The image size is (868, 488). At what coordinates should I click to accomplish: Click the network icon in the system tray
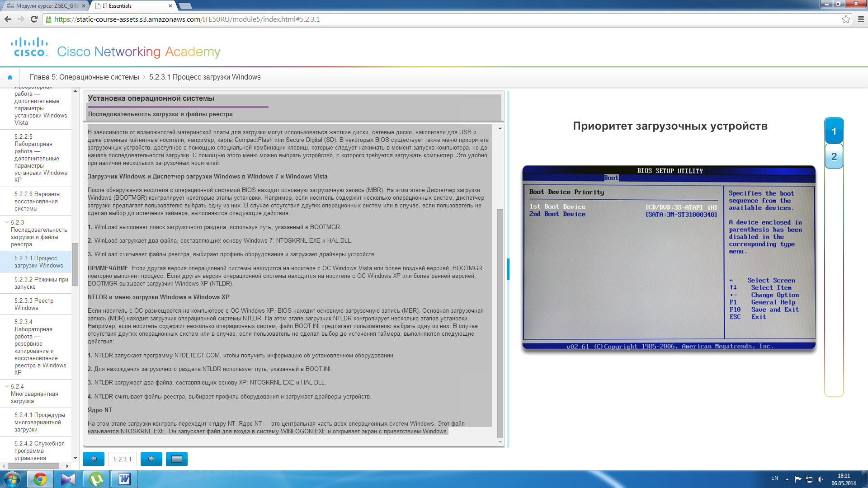809,479
